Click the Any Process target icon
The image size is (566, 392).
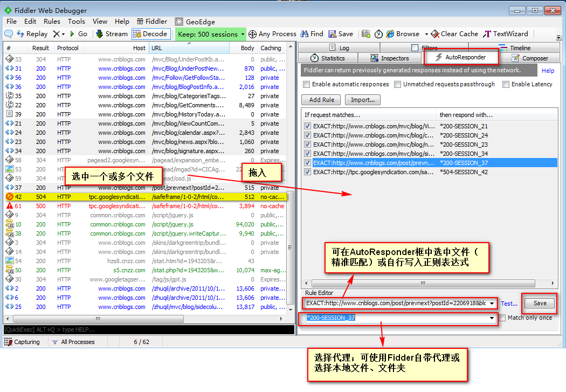[252, 34]
